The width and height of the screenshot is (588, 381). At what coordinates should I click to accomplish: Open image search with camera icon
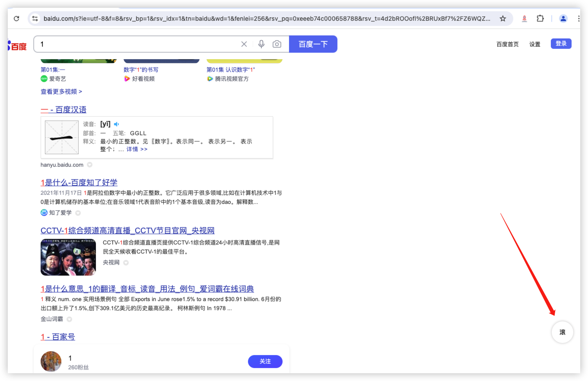coord(277,44)
